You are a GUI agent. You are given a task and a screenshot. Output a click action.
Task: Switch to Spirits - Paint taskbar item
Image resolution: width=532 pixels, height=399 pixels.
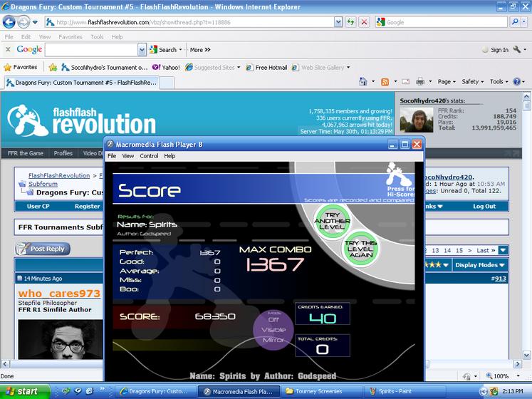pos(391,391)
